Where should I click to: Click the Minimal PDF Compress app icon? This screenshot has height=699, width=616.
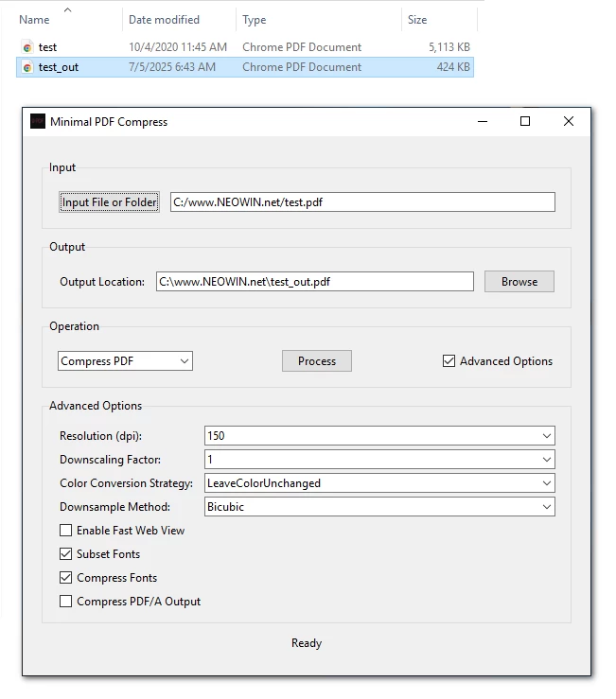[x=38, y=121]
